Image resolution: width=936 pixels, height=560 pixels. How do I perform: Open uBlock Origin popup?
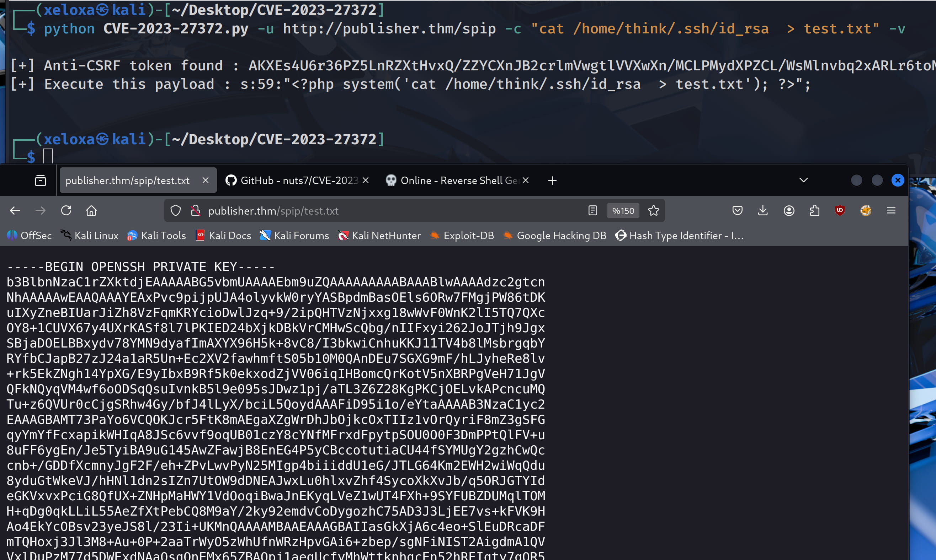(840, 211)
